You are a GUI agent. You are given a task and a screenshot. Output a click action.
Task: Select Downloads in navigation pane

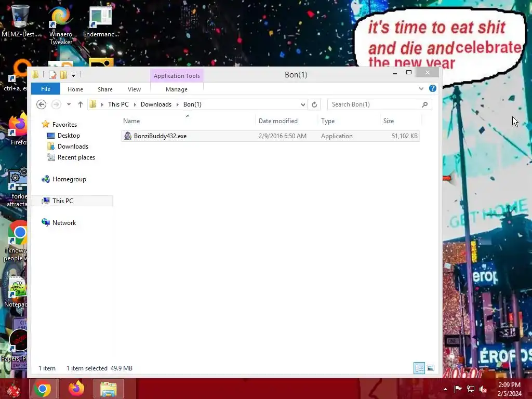pos(73,147)
